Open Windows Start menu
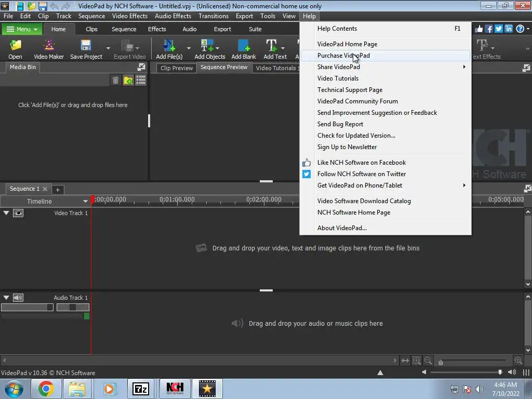The width and height of the screenshot is (532, 399). pyautogui.click(x=14, y=389)
